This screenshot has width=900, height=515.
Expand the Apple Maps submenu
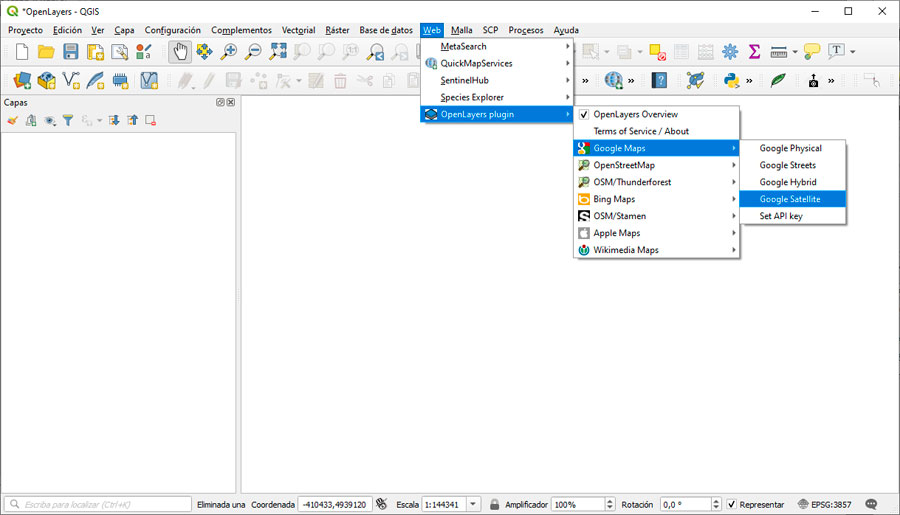[656, 233]
